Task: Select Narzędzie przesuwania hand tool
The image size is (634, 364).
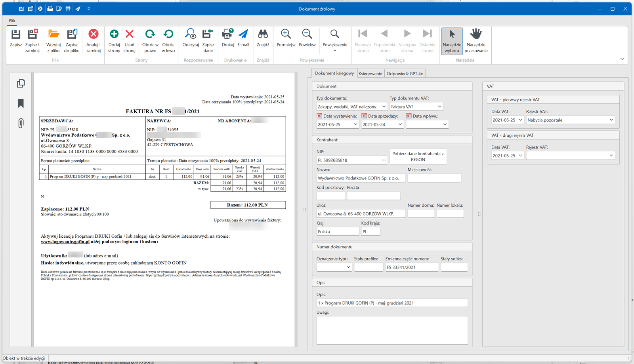Action: click(x=476, y=34)
